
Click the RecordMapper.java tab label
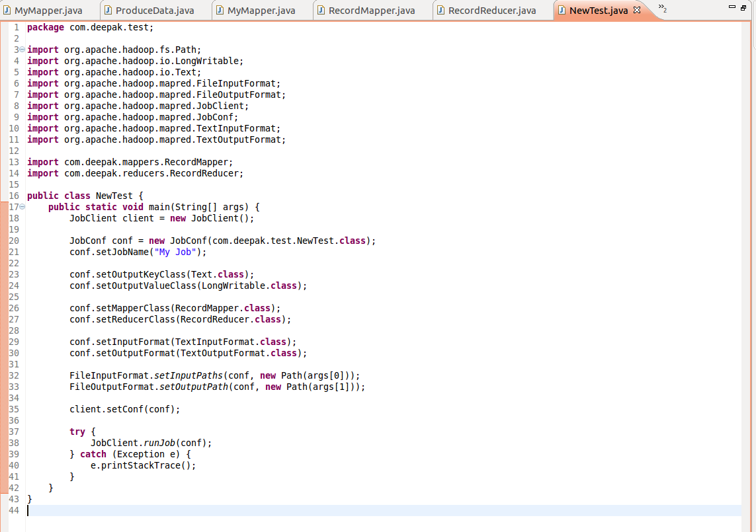(371, 10)
